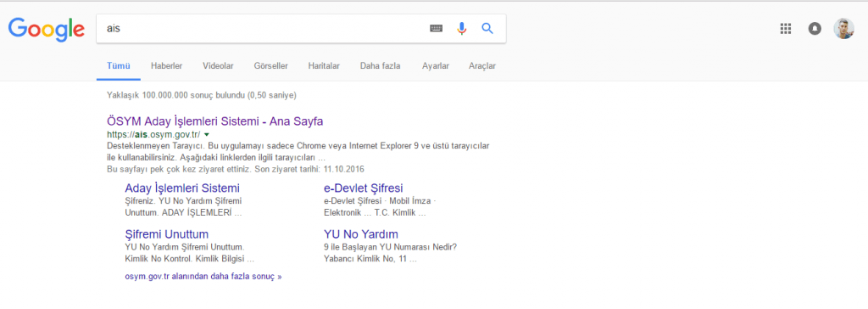Click 'Şifreniz. YU No Yardım Şifremi' snippet
868x309 pixels.
pyautogui.click(x=183, y=201)
